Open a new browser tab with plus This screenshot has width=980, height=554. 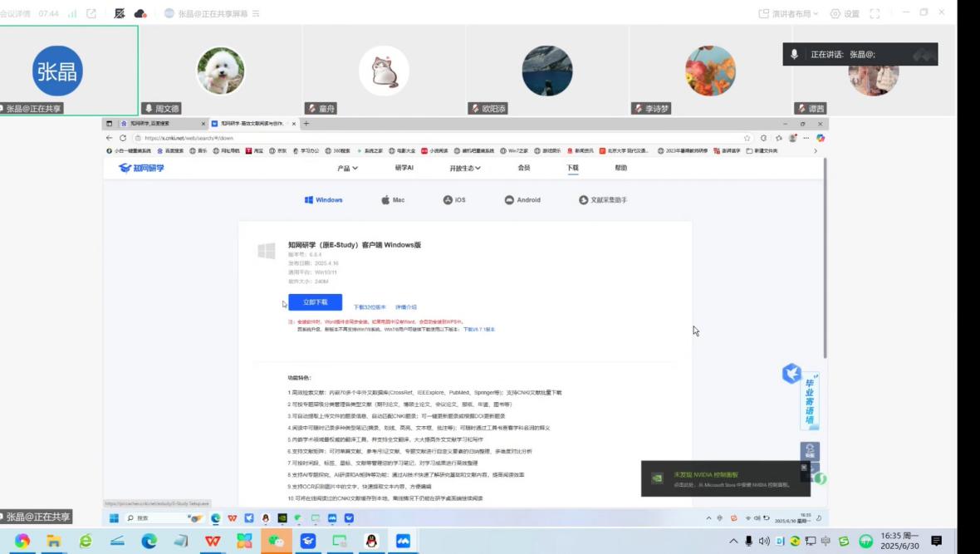coord(306,124)
